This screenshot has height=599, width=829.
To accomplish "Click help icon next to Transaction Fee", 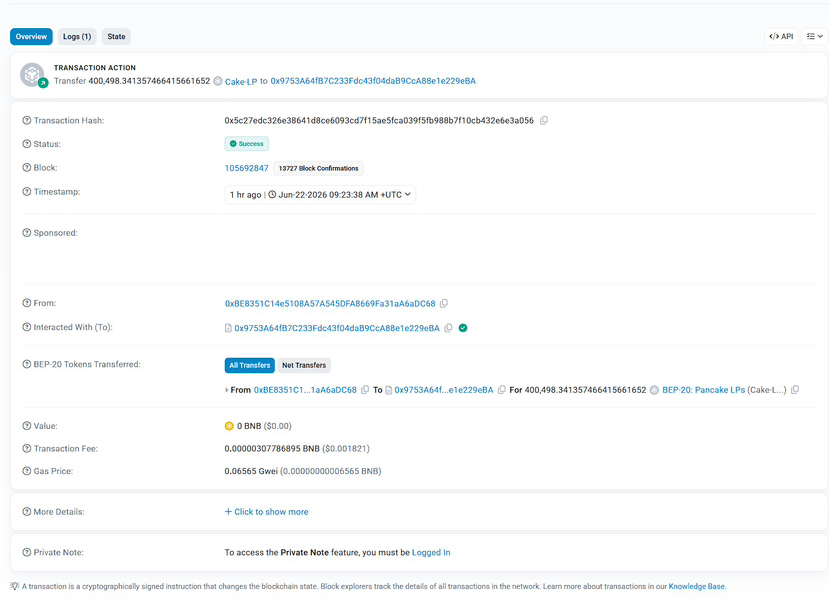I will 26,448.
